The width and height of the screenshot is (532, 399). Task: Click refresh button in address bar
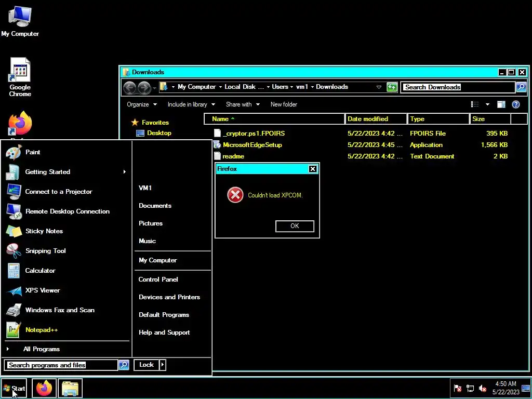click(392, 87)
